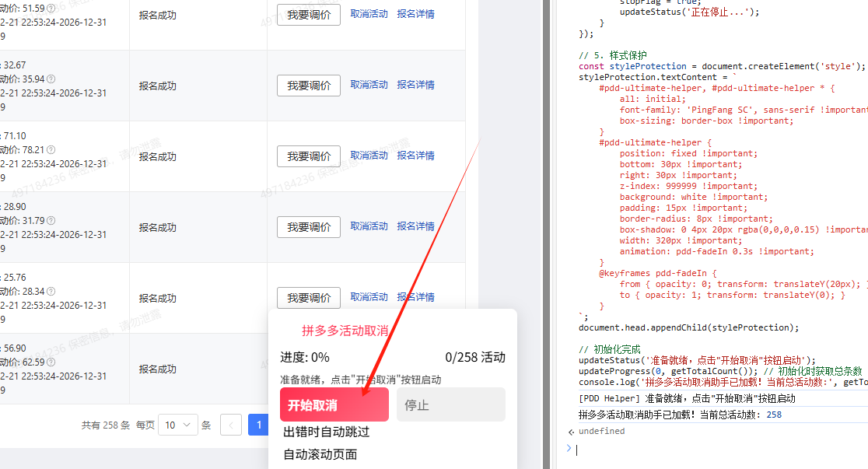Click 我要调价 in the 35.94 row
The height and width of the screenshot is (469, 868).
click(x=309, y=86)
